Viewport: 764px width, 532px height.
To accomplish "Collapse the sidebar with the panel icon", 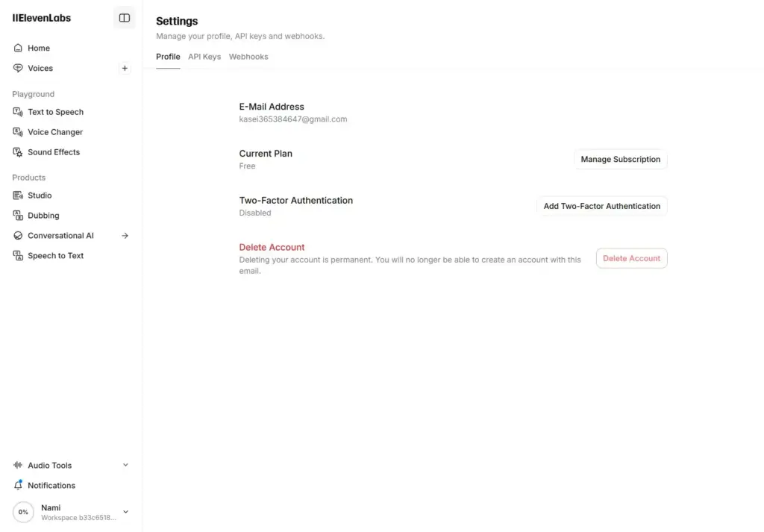I will pyautogui.click(x=125, y=18).
